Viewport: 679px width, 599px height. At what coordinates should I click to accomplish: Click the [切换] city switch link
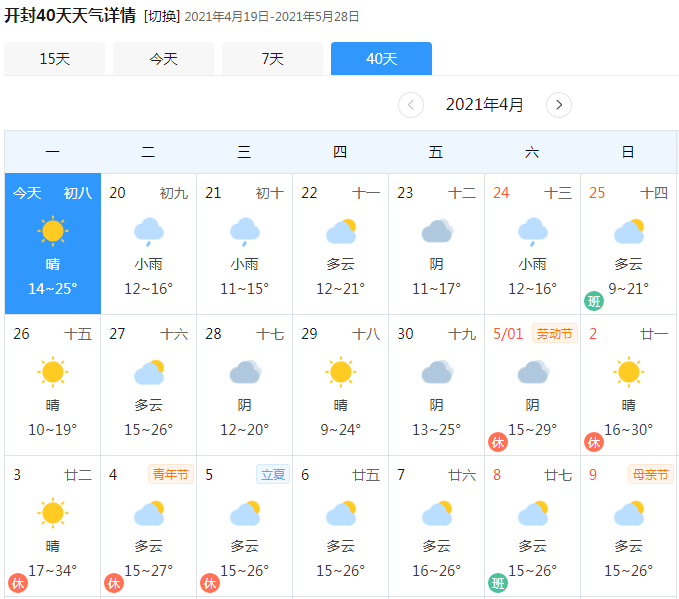(162, 16)
